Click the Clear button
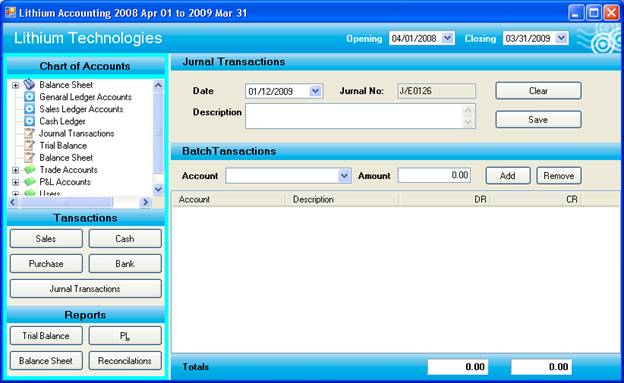This screenshot has width=624, height=383. [538, 91]
